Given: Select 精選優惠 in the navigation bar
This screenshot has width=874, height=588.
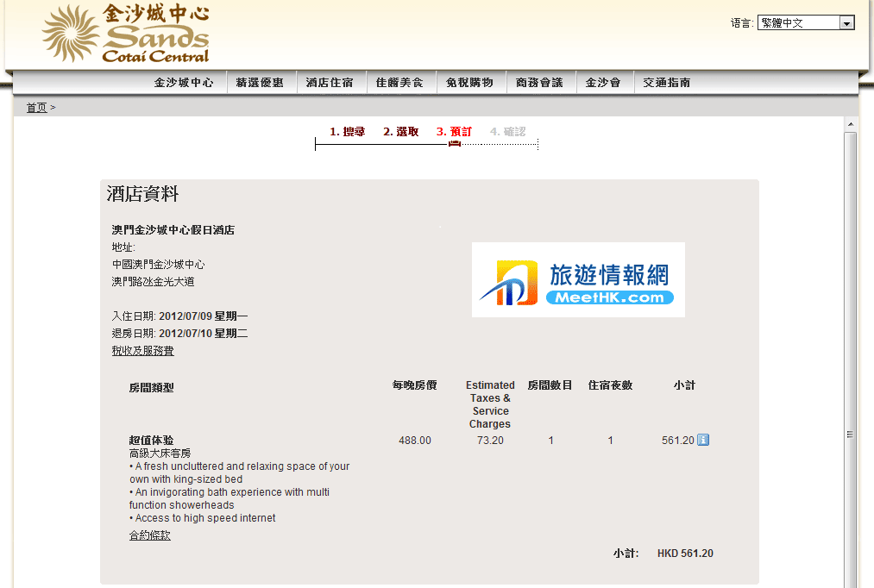Looking at the screenshot, I should [260, 83].
